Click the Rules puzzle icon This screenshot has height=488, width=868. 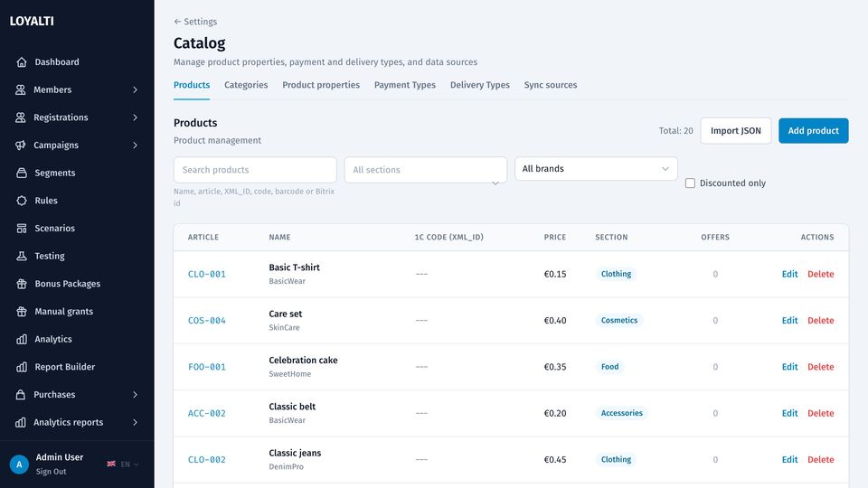pos(22,201)
